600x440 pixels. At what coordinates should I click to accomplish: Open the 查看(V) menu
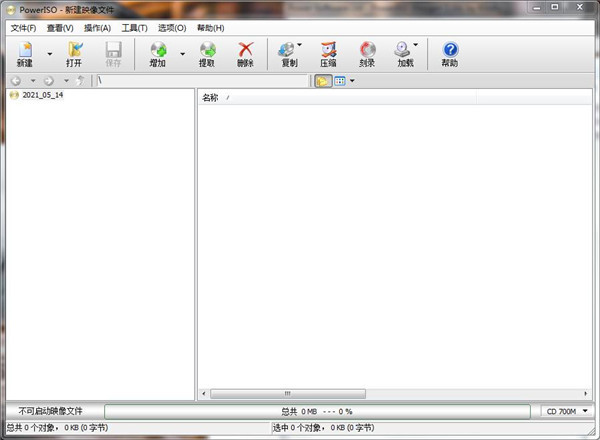[60, 28]
